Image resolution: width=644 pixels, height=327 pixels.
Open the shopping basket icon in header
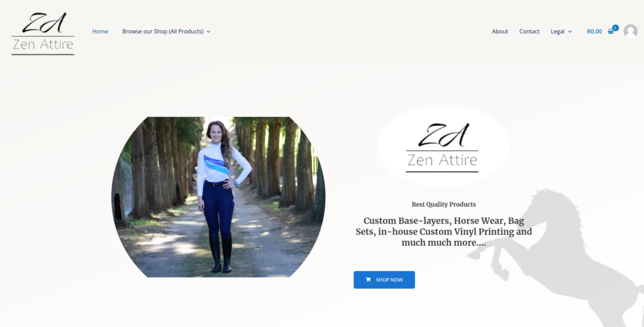[x=610, y=31]
